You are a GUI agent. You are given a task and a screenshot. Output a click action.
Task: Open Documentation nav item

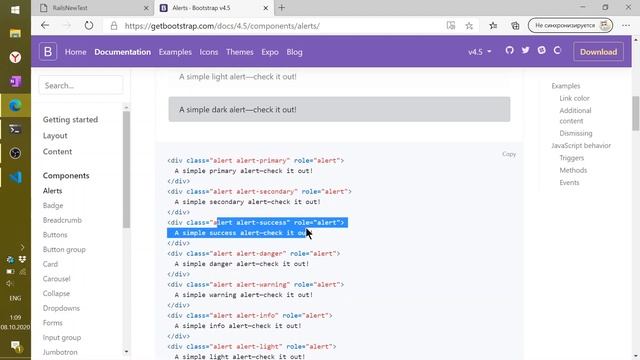[x=122, y=52]
